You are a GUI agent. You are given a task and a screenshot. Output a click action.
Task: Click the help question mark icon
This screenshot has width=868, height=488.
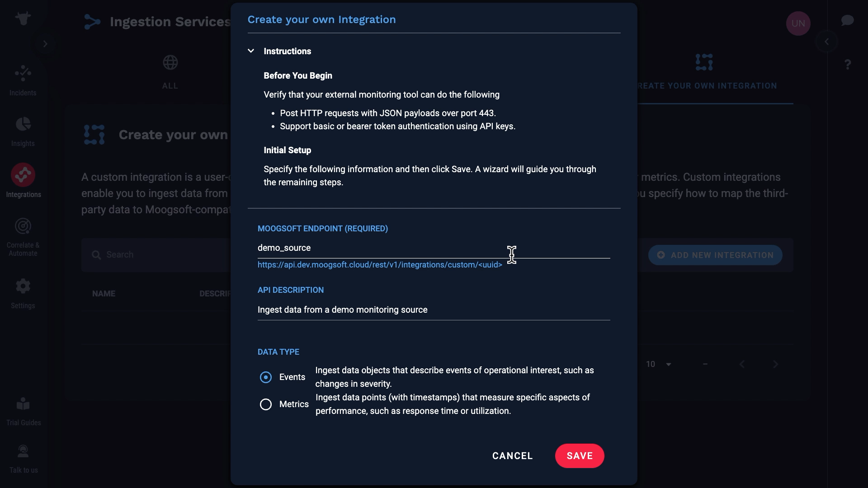(x=848, y=65)
